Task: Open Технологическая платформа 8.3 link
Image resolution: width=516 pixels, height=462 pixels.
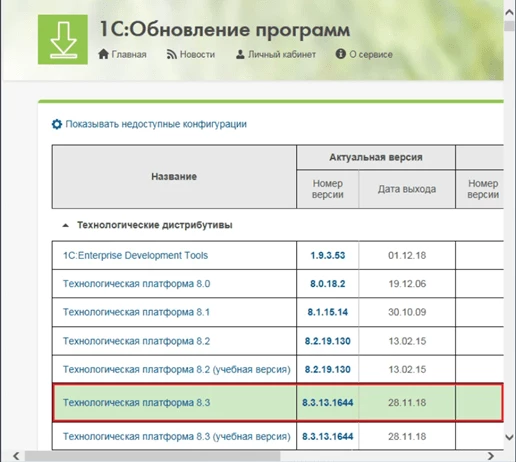Action: point(137,403)
